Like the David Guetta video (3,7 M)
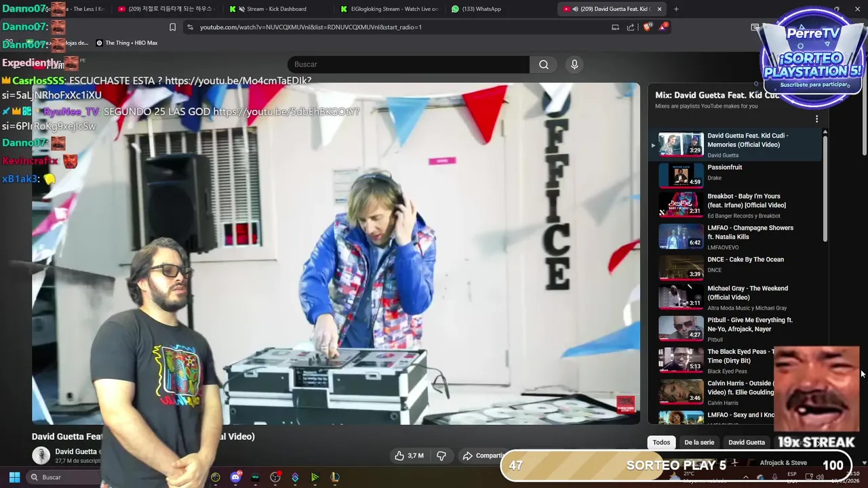Screen dimensions: 868x488 click(x=409, y=455)
